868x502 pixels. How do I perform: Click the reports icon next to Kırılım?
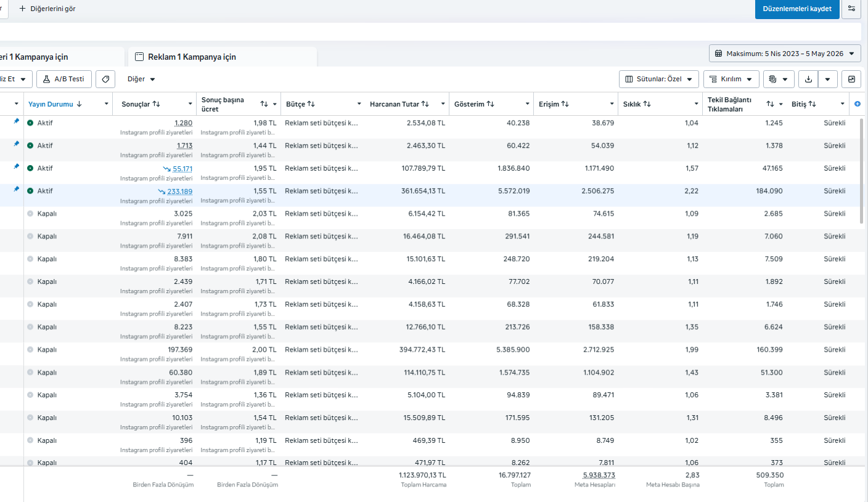pyautogui.click(x=779, y=79)
